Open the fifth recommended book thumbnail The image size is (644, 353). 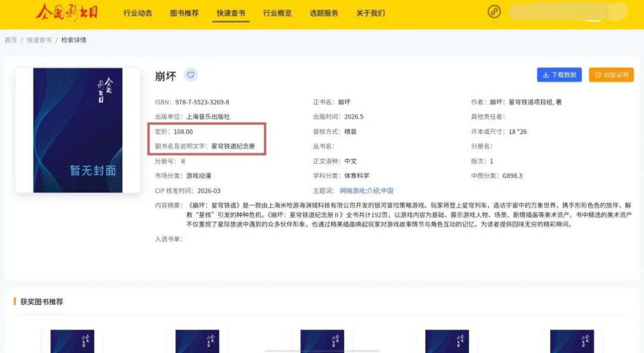tap(572, 341)
